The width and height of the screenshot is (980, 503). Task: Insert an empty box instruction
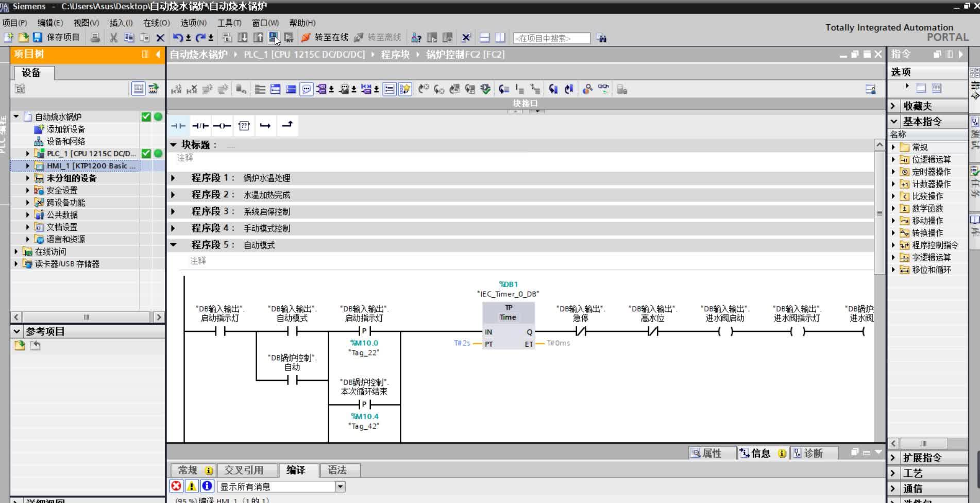(x=244, y=126)
